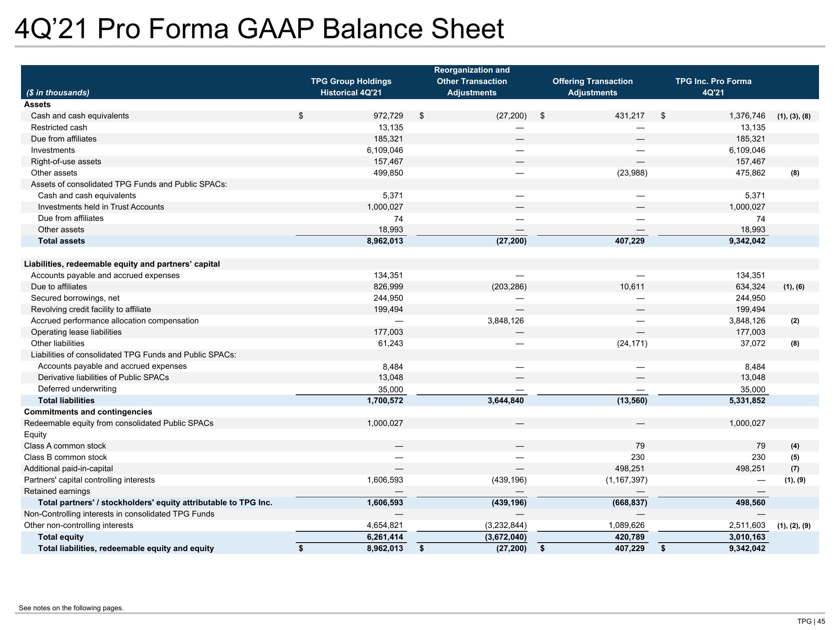Click the adjustment value 3,848,126 in reorganization column
This screenshot has height=630, width=840.
coord(505,320)
